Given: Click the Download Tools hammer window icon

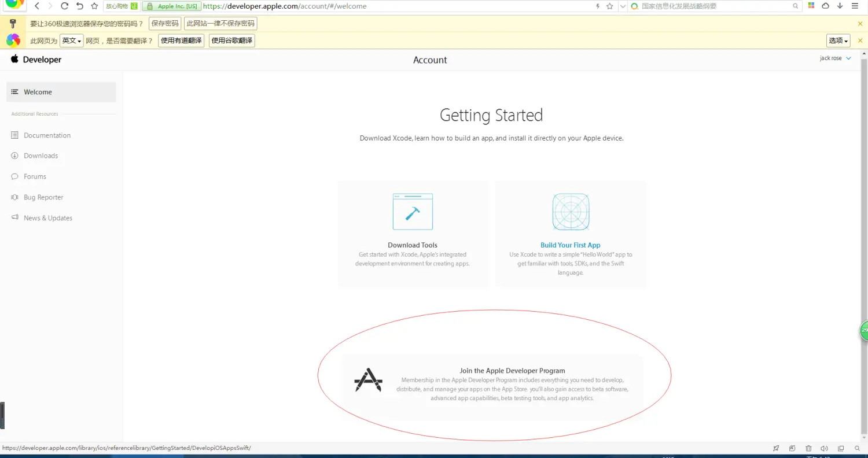Looking at the screenshot, I should coord(413,212).
